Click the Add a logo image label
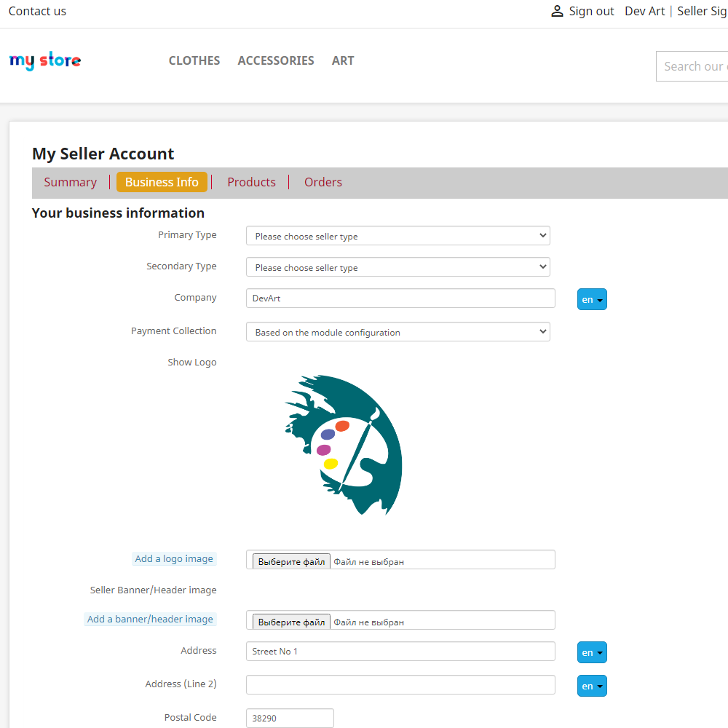728x728 pixels. tap(174, 558)
